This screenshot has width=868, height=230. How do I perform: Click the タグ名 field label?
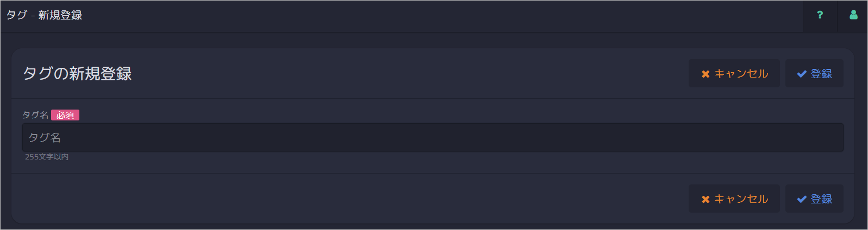35,115
